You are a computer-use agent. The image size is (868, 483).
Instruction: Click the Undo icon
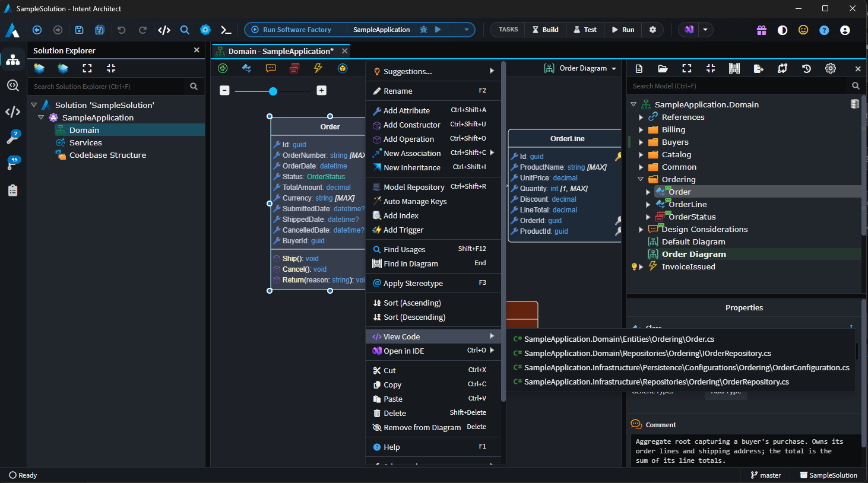pyautogui.click(x=122, y=30)
